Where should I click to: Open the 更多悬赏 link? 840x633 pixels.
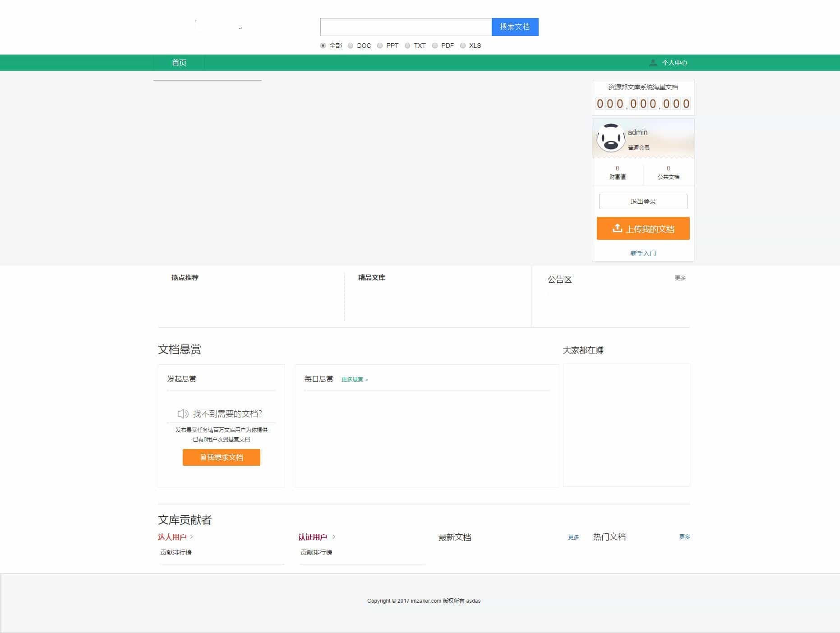(355, 380)
